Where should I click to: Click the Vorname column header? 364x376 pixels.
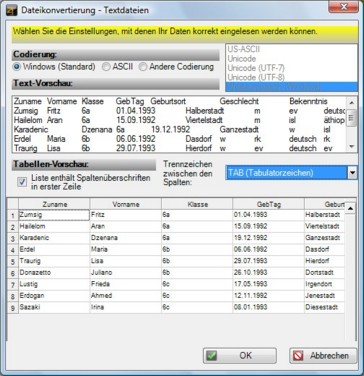(x=126, y=204)
